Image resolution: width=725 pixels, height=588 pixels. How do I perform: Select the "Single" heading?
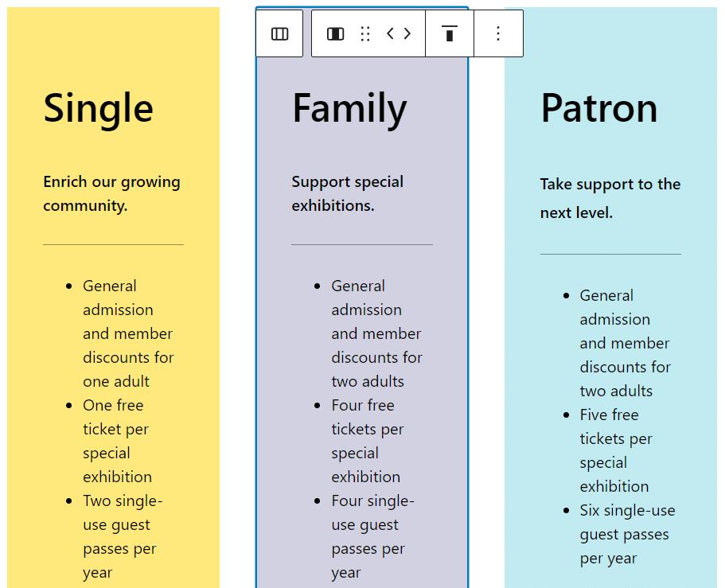click(98, 108)
